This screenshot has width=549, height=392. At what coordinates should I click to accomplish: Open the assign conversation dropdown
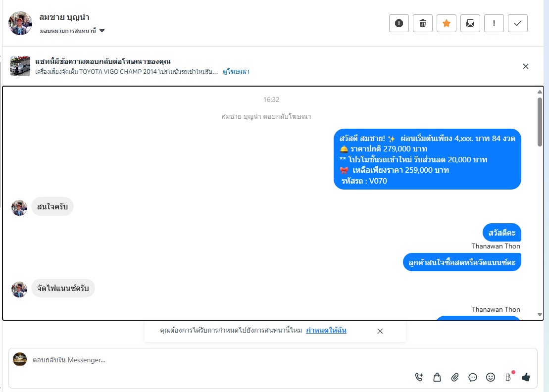[72, 31]
